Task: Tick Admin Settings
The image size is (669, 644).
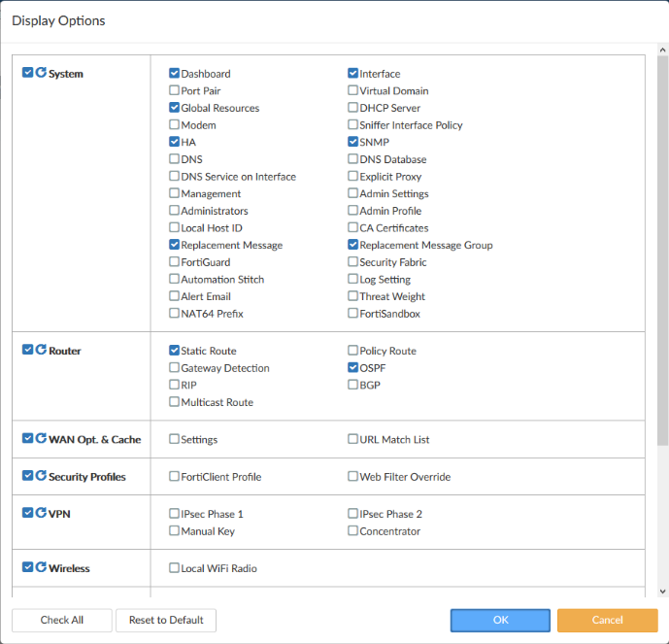Action: pos(352,193)
